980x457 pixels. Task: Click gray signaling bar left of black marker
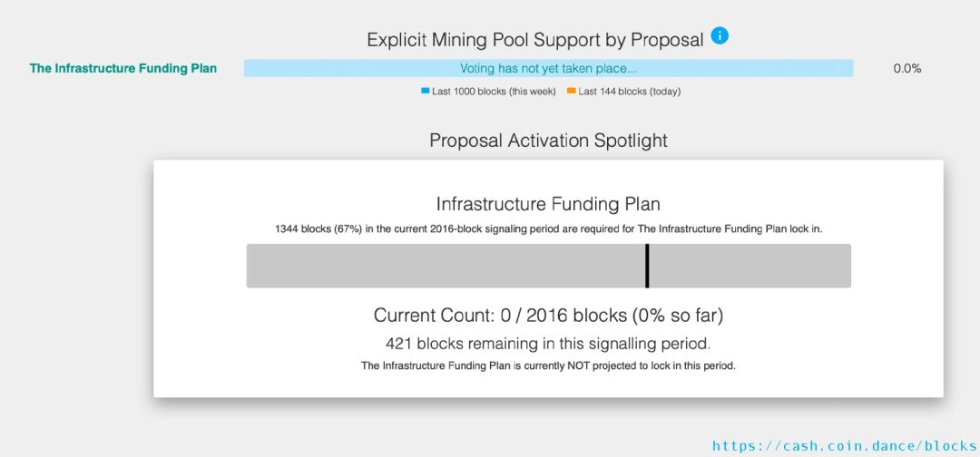click(445, 266)
